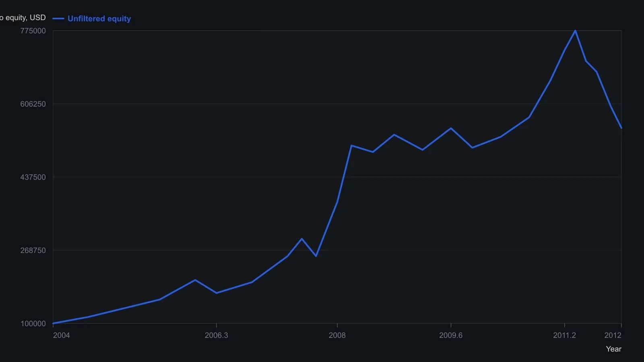
Task: Click the 775000 y-axis label
Action: [33, 31]
